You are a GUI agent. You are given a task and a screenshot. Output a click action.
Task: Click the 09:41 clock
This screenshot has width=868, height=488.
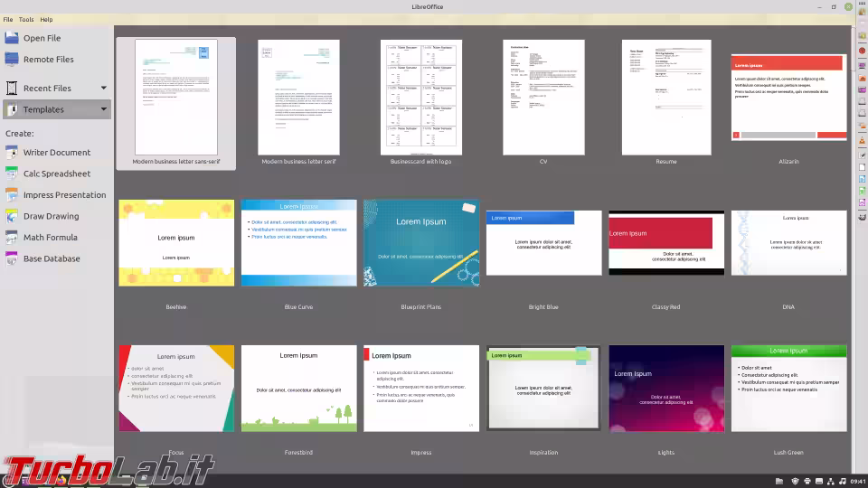pos(858,482)
